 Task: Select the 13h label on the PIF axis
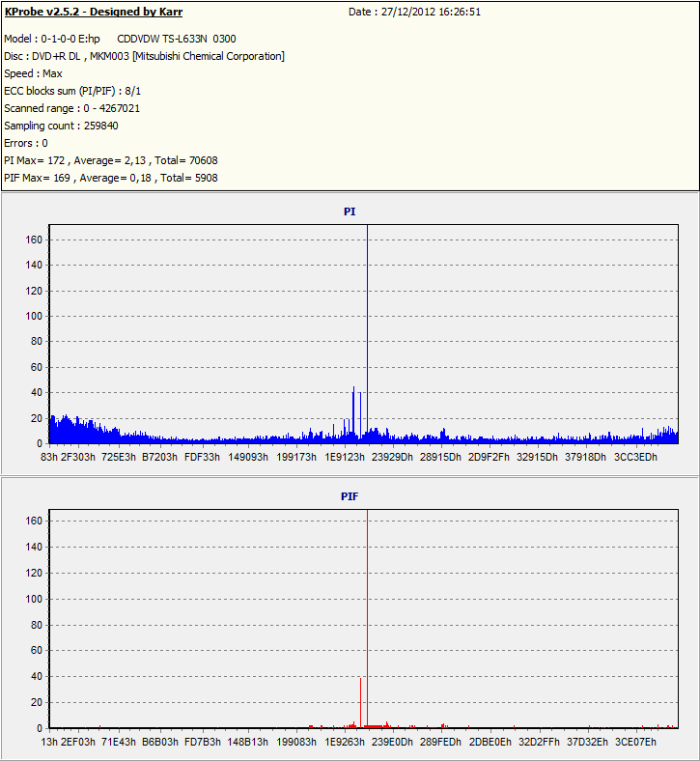[x=49, y=742]
